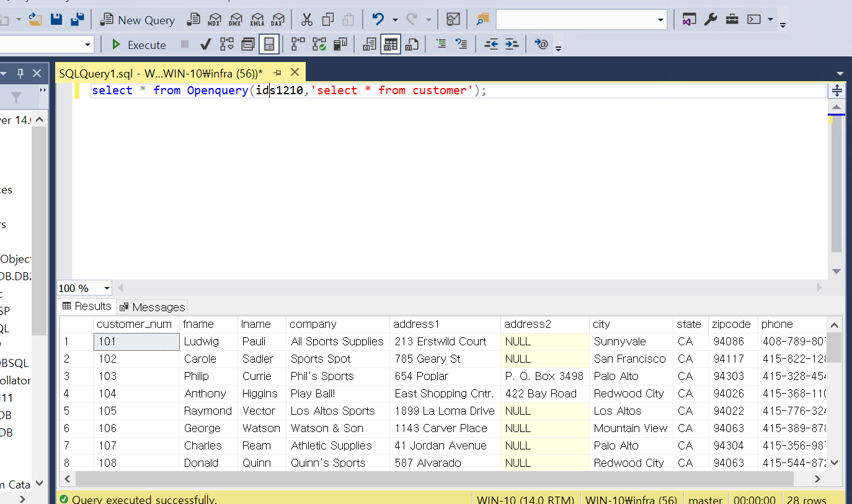Click the Parse checkmark icon
The height and width of the screenshot is (504, 852).
pyautogui.click(x=205, y=45)
